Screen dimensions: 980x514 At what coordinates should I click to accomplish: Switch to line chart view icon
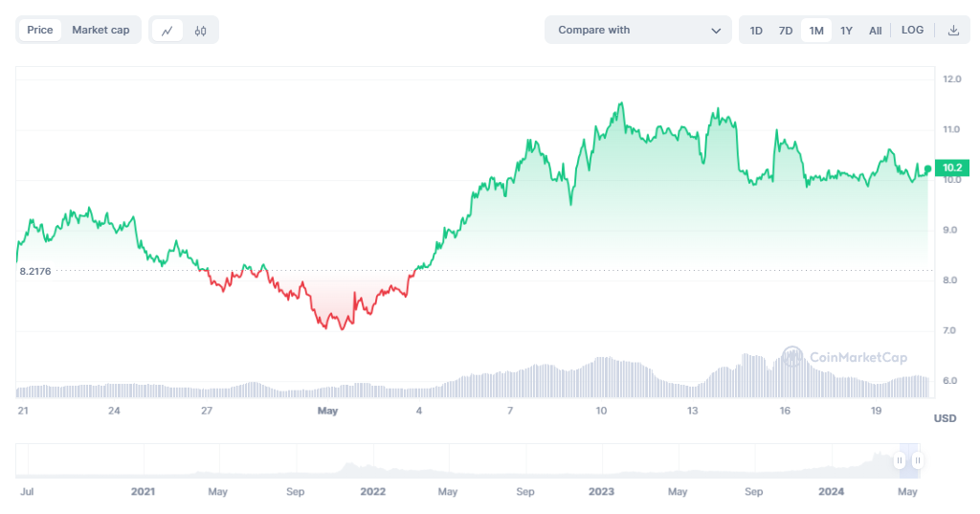click(167, 31)
